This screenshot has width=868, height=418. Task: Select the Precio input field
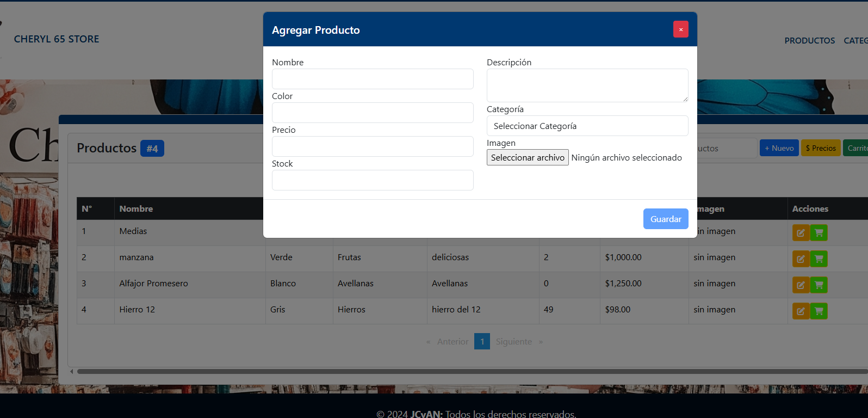373,146
